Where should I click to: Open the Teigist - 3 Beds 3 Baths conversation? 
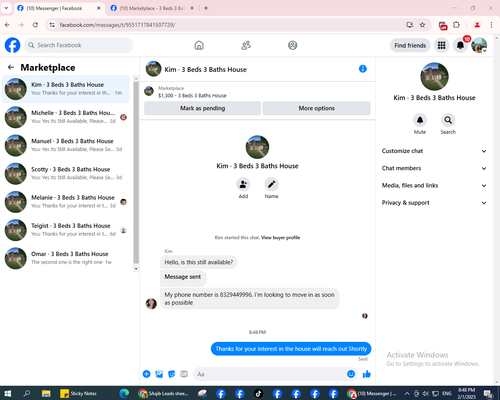pos(66,230)
